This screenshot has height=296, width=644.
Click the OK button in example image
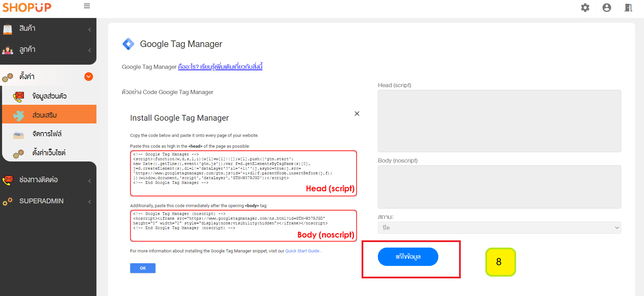tap(143, 268)
